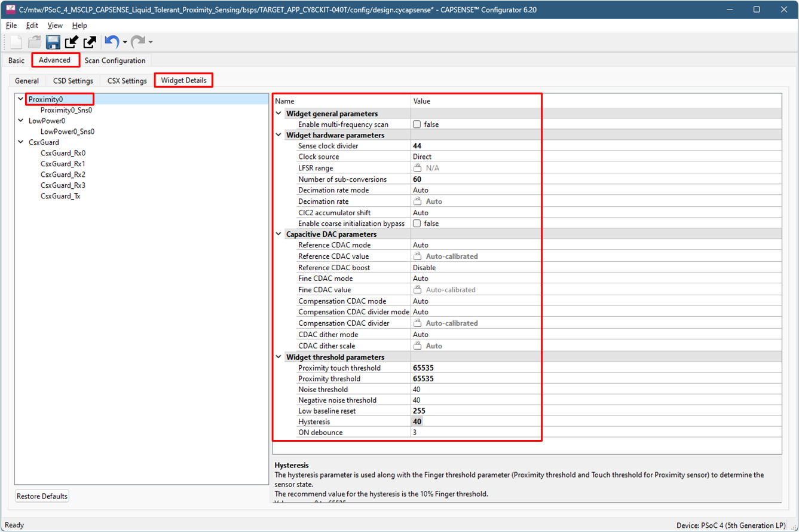Select LowPower0_Sns0 in the widget tree

[68, 132]
